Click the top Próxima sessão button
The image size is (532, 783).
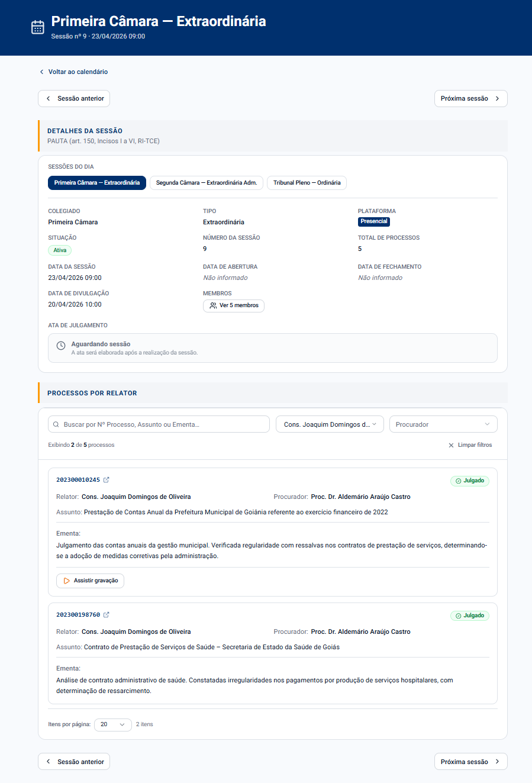click(470, 99)
